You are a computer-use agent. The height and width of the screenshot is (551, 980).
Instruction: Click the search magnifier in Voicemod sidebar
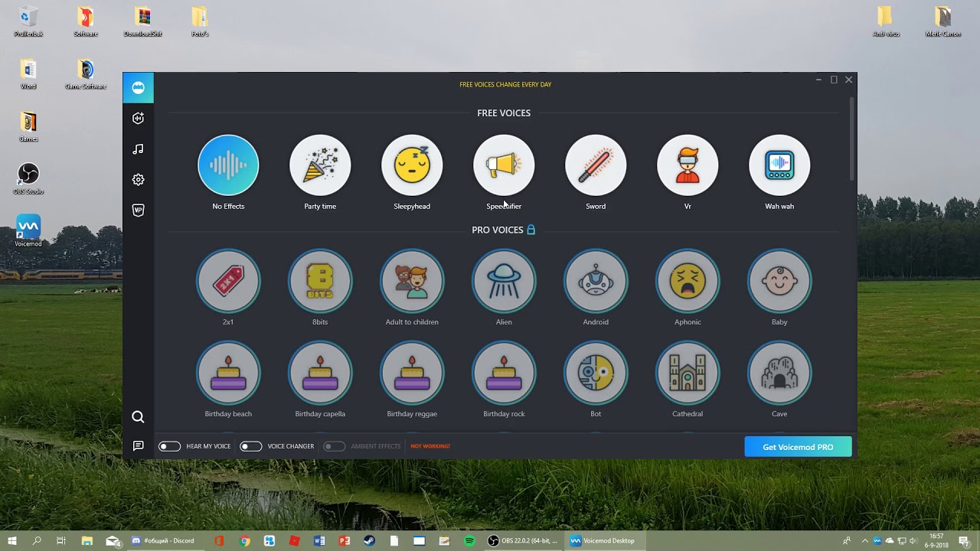[138, 417]
